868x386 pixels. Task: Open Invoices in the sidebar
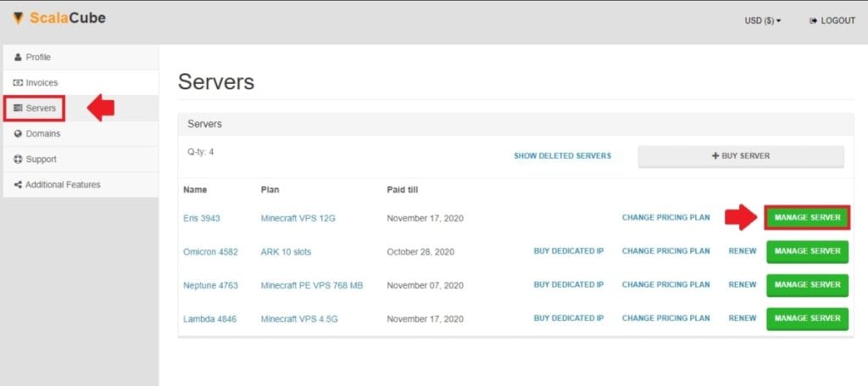click(42, 82)
